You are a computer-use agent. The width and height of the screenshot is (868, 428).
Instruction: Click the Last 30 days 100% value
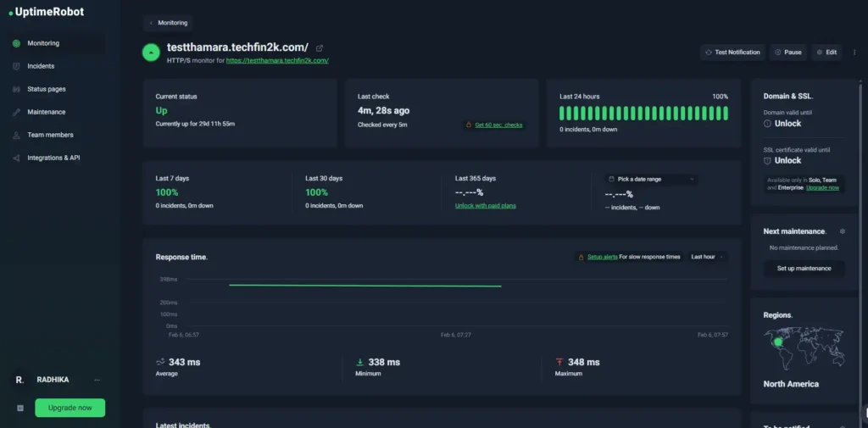[317, 192]
